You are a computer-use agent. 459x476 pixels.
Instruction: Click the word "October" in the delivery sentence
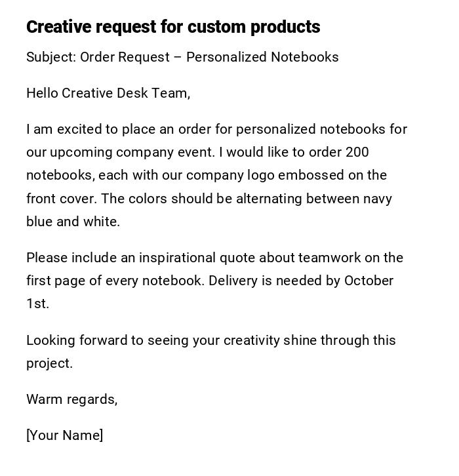click(x=369, y=281)
